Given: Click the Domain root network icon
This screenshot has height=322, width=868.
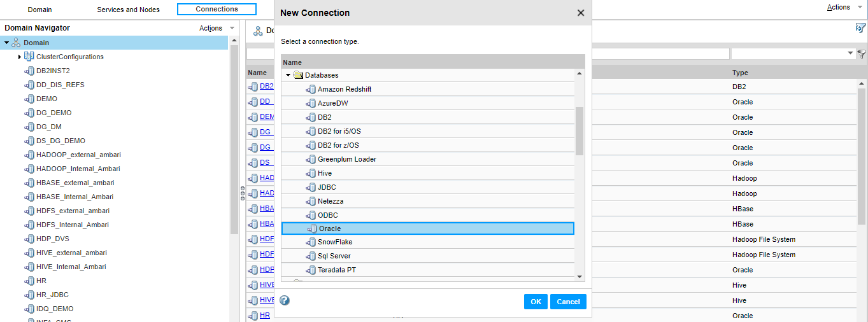Looking at the screenshot, I should [x=17, y=43].
